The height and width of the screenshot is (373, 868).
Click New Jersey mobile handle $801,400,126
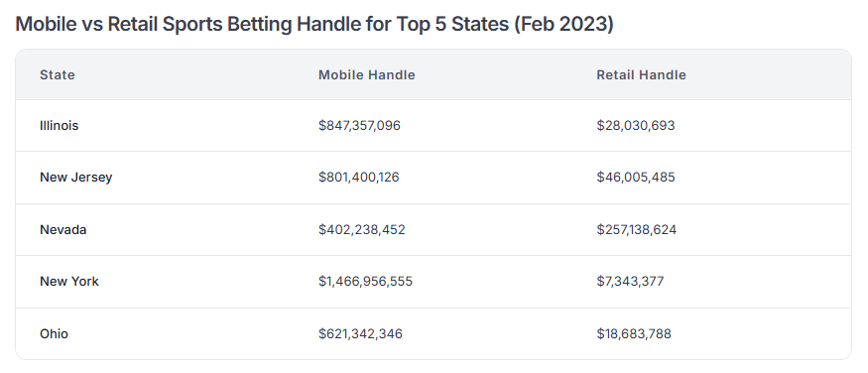(359, 178)
